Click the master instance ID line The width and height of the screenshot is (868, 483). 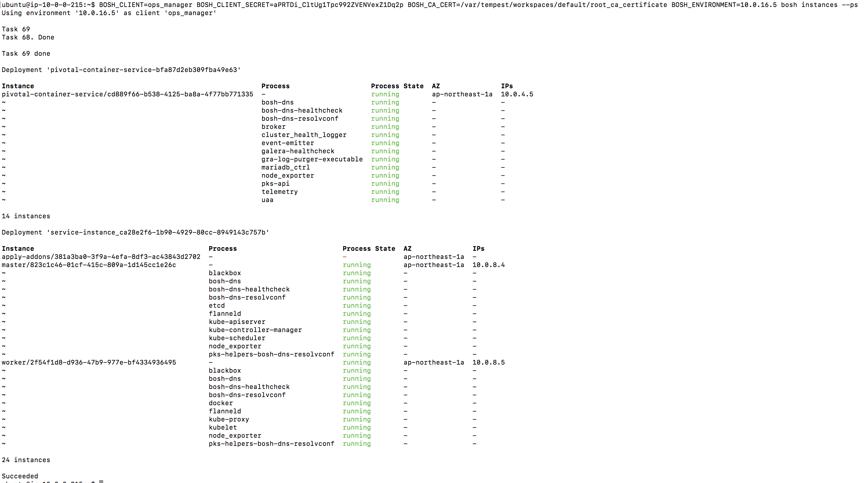(x=89, y=265)
